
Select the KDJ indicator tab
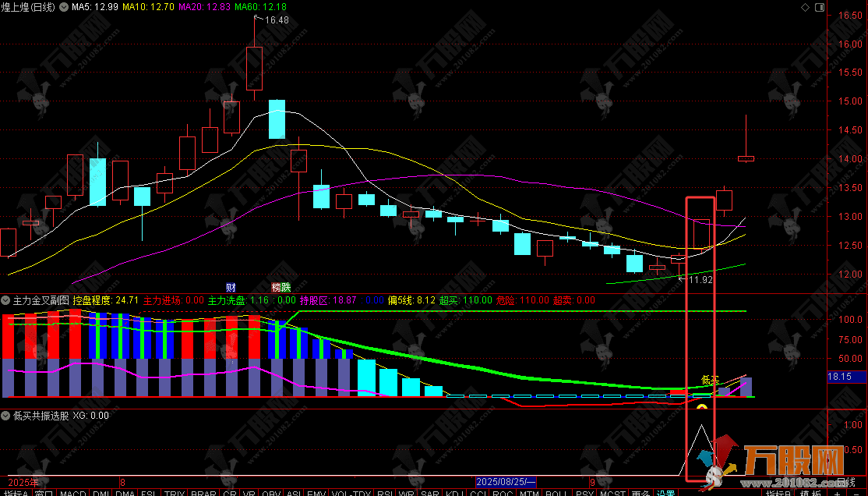(454, 493)
